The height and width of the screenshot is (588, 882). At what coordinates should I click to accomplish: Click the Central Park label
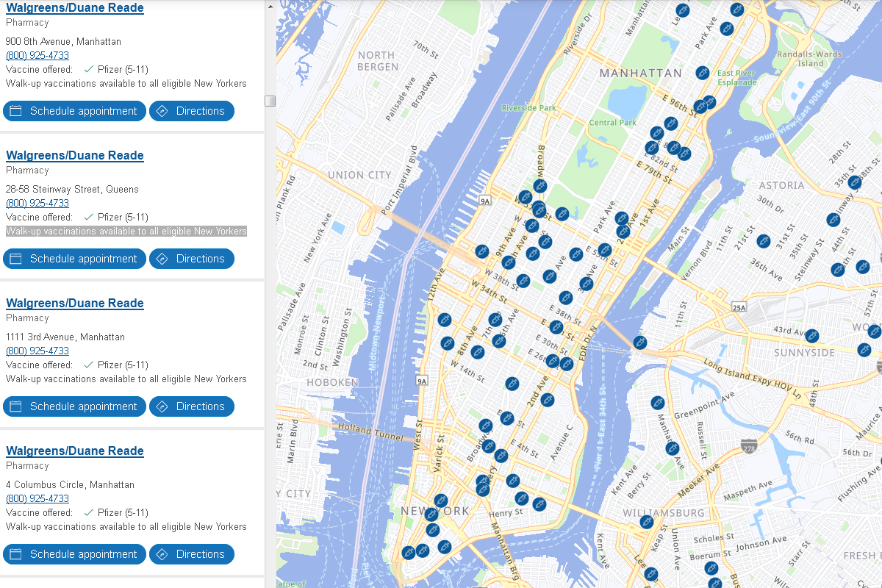point(613,123)
